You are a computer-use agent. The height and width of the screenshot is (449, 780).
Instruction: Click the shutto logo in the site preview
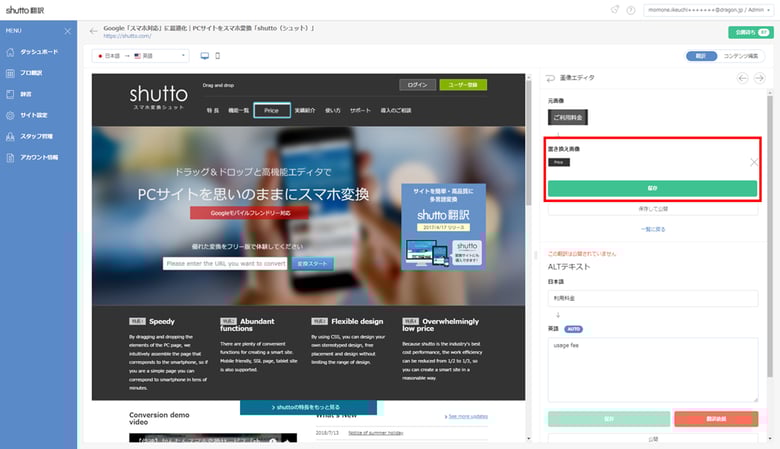coord(158,96)
